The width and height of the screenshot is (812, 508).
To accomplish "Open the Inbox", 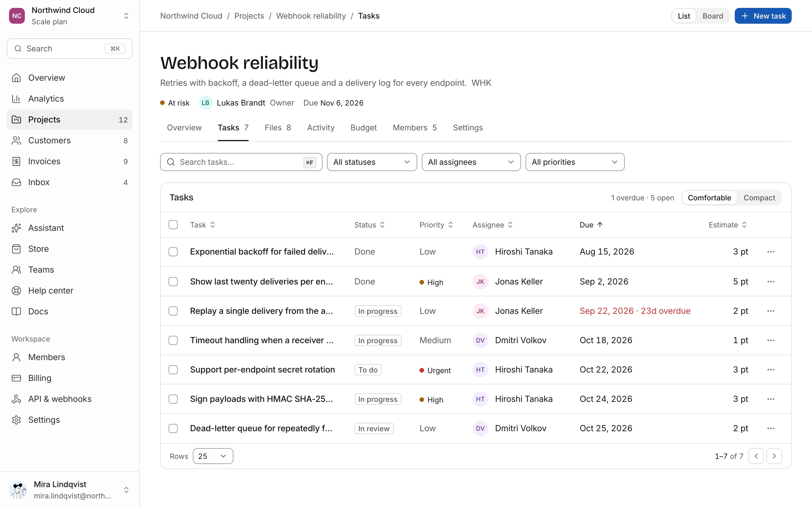I will tap(69, 182).
